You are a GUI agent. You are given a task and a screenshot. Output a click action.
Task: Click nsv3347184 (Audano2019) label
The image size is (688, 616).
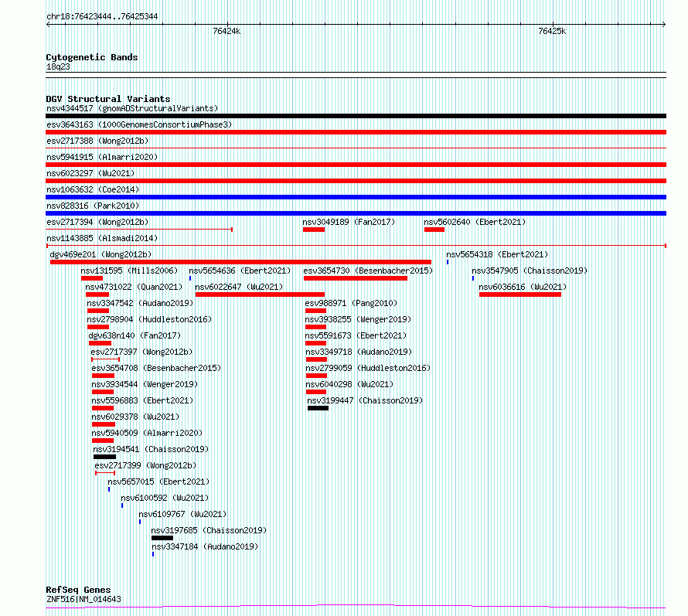coord(205,546)
